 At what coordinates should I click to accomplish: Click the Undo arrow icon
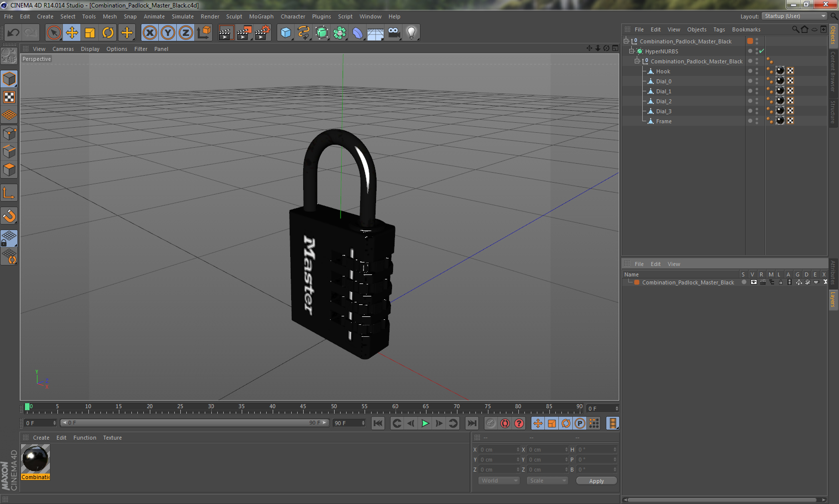[x=13, y=33]
